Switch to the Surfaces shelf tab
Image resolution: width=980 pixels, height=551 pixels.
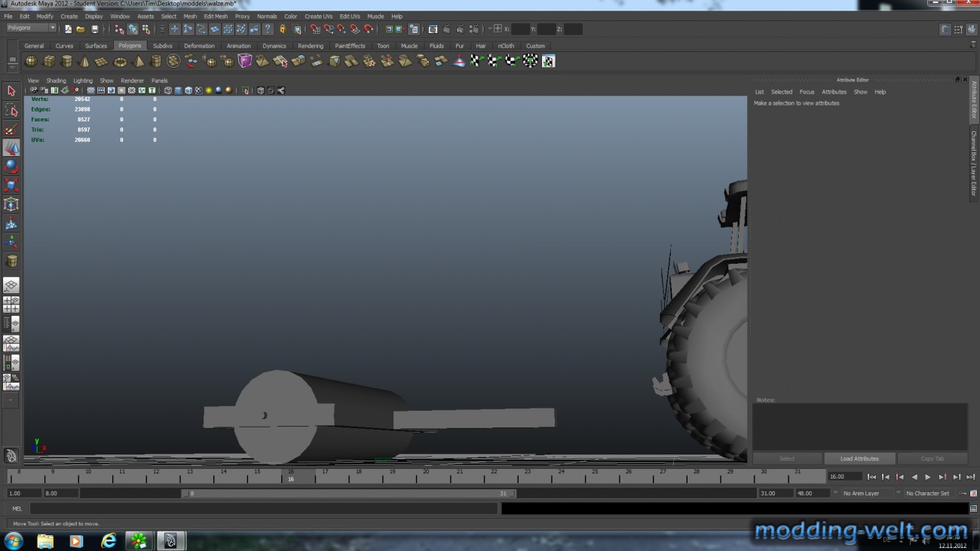(96, 46)
